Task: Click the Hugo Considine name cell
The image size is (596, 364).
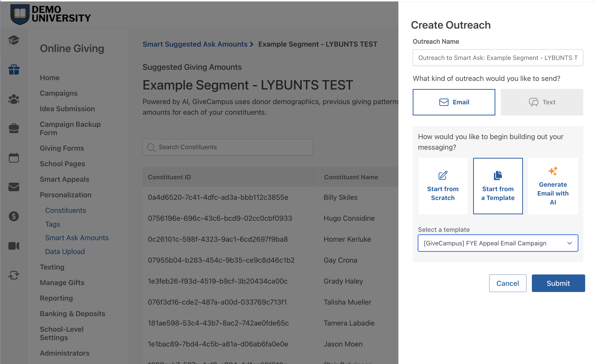Action: tap(349, 218)
